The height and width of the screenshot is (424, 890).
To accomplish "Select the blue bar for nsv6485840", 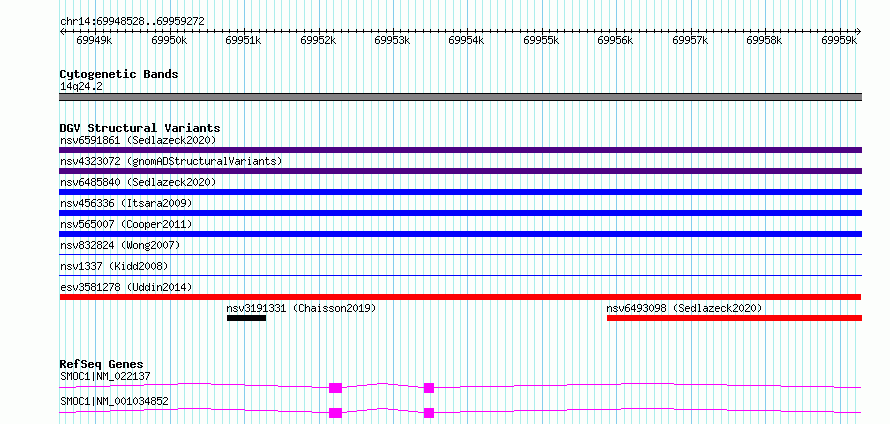I will pyautogui.click(x=460, y=192).
